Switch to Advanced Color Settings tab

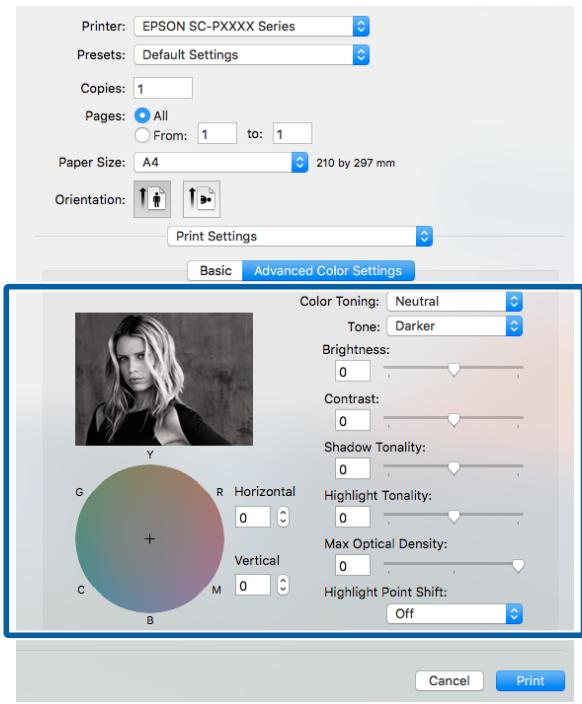click(328, 271)
